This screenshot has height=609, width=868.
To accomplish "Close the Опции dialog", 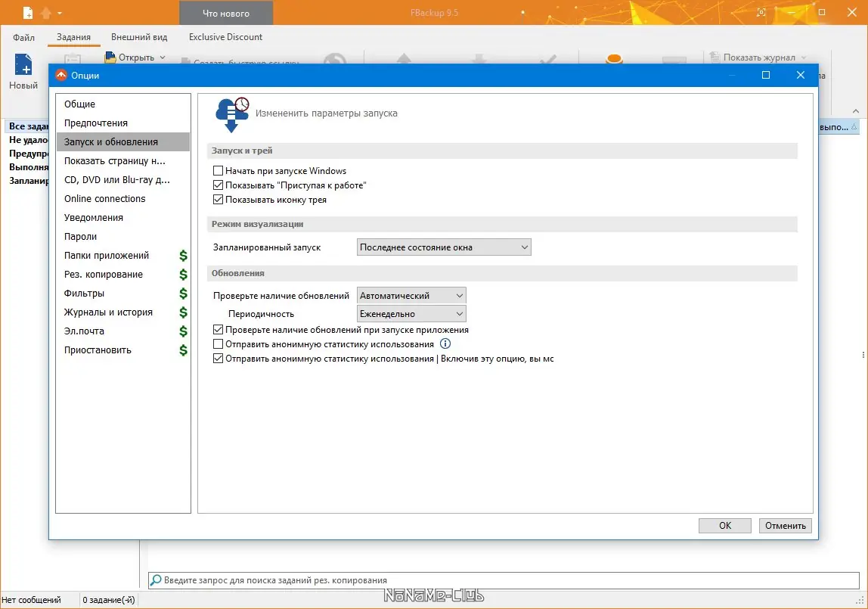I will pos(801,75).
